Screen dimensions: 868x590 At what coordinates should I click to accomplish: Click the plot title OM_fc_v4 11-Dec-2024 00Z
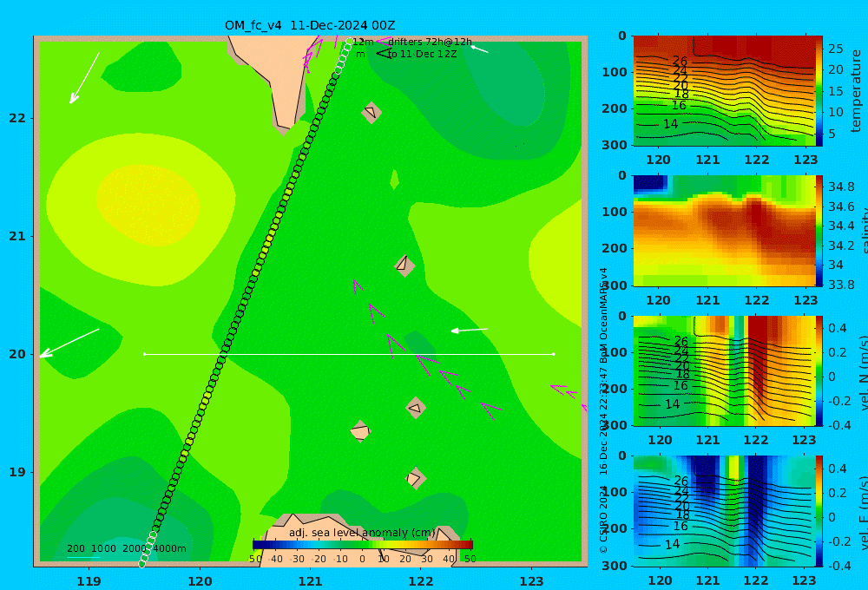pos(310,25)
